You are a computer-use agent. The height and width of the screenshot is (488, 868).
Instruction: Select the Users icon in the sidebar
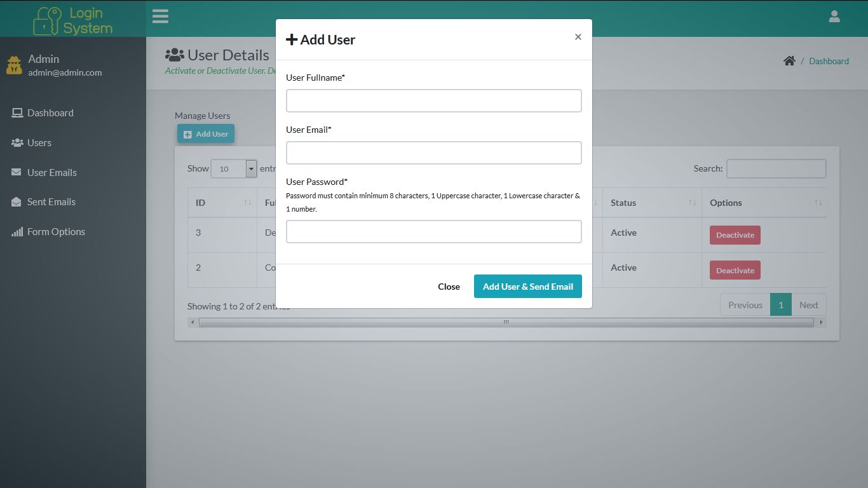pyautogui.click(x=17, y=142)
